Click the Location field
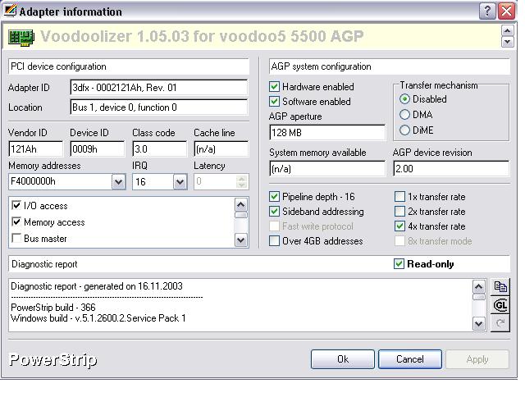Viewport: 525px width, 420px height. click(x=159, y=107)
